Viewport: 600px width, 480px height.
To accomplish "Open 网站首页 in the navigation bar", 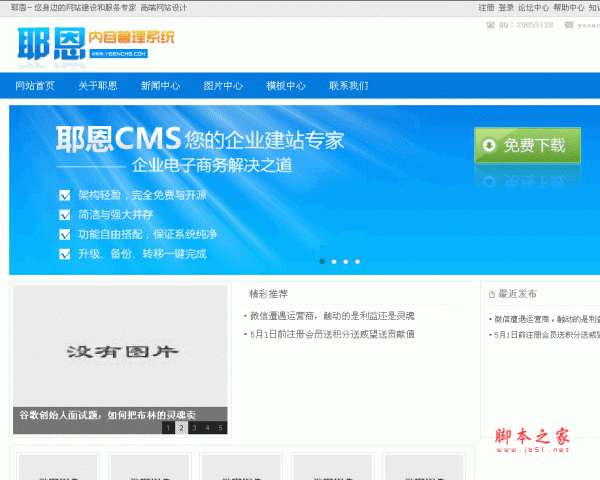I will 35,86.
